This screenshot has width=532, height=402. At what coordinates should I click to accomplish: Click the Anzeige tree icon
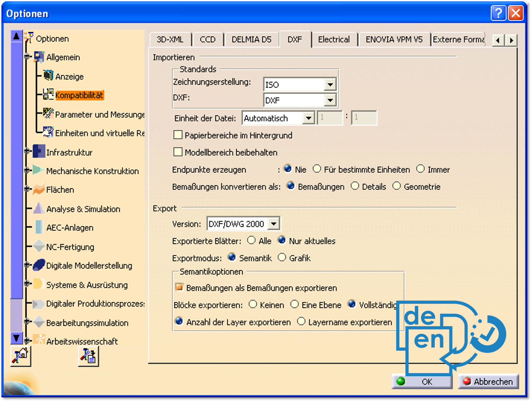48,76
